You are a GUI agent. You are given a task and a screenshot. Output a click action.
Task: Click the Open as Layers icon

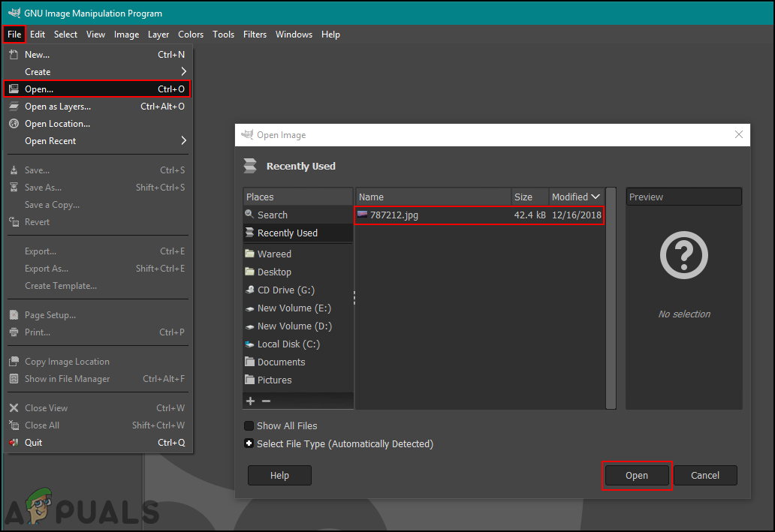(x=13, y=107)
